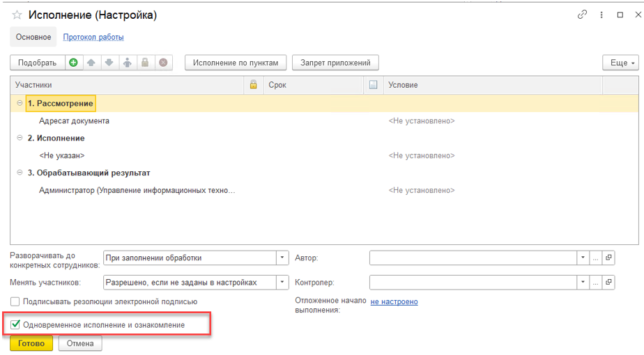
Task: Click the Готово button
Action: tap(31, 344)
